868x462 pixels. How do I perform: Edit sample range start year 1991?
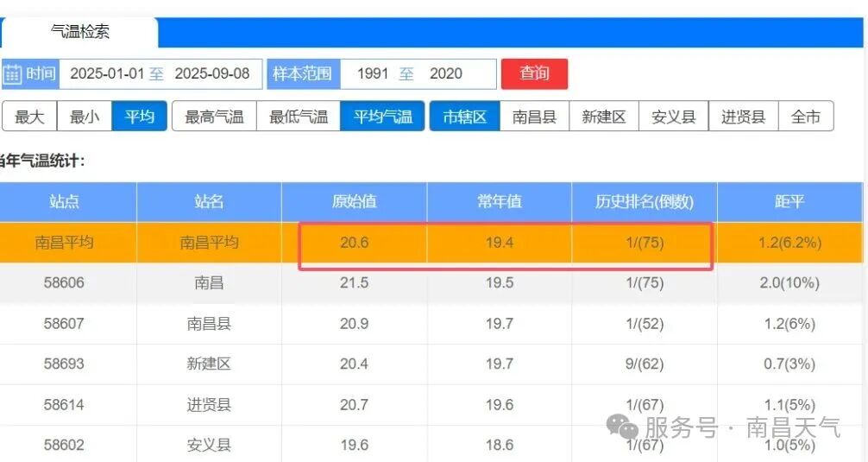(373, 73)
